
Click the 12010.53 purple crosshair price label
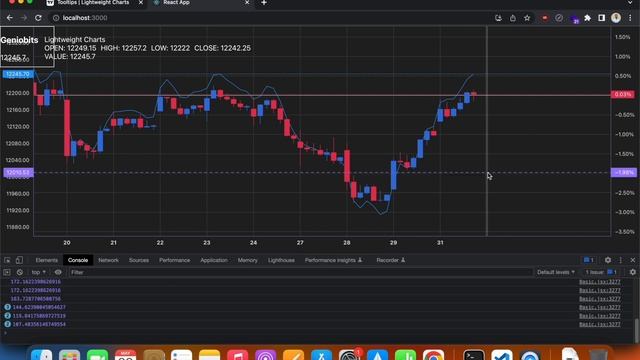point(18,172)
